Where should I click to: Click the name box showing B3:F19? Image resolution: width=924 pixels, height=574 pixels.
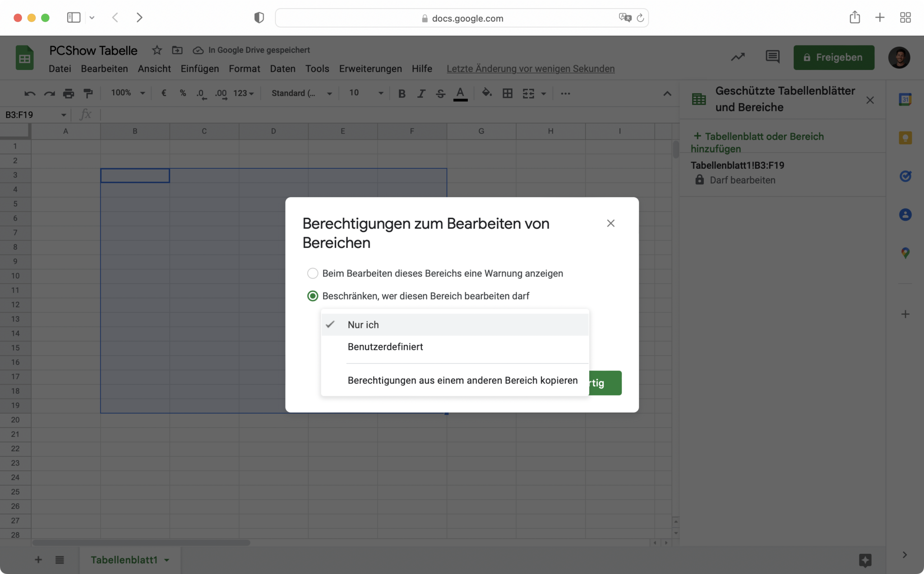tap(32, 115)
